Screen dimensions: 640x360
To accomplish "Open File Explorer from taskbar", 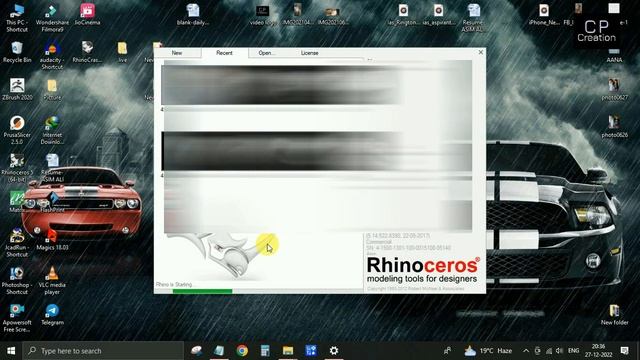I will click(288, 351).
